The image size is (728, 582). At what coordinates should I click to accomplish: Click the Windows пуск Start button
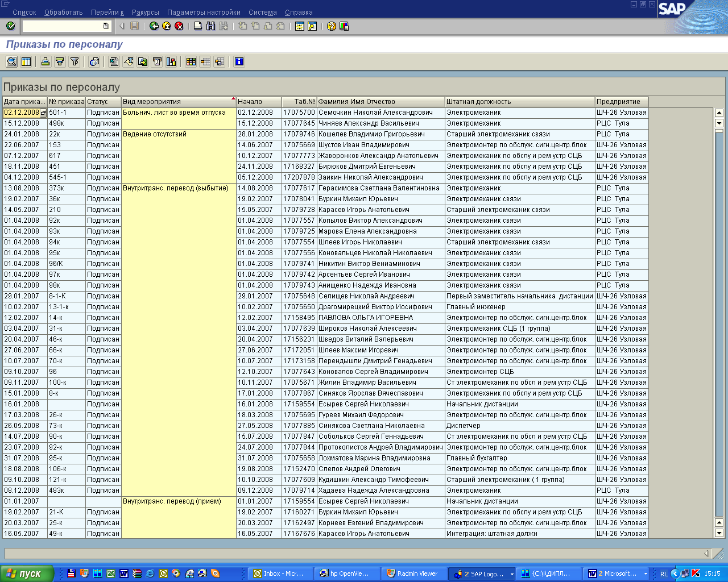pos(27,573)
